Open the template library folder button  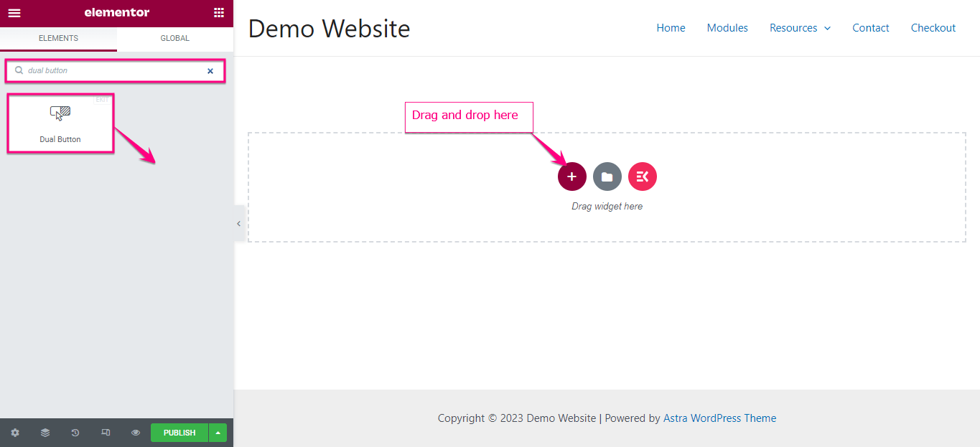[607, 177]
